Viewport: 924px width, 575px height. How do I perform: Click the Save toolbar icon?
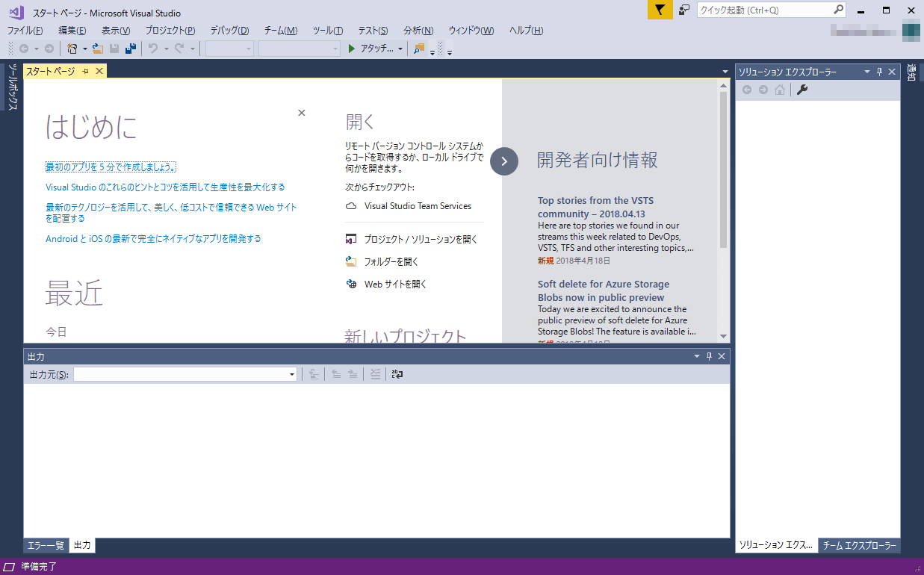point(114,49)
